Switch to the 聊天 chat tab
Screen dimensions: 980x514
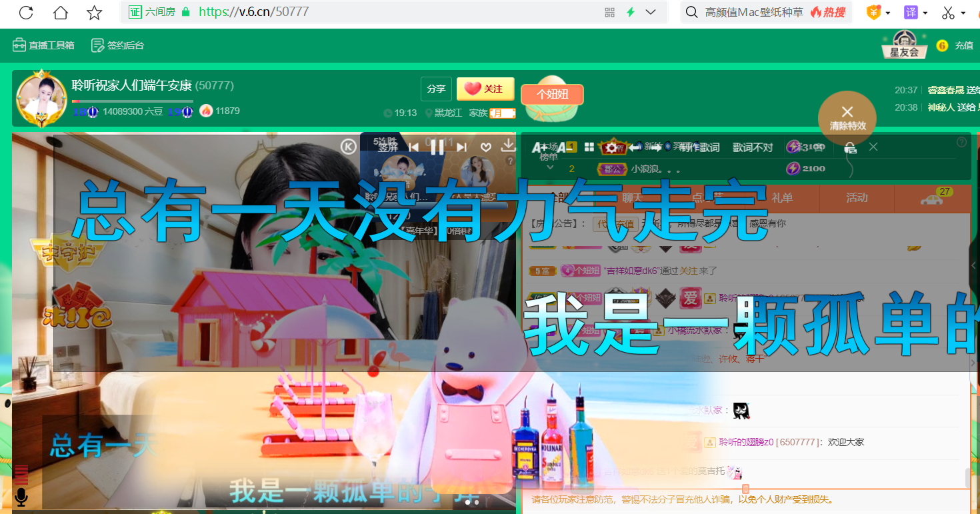[x=633, y=197]
